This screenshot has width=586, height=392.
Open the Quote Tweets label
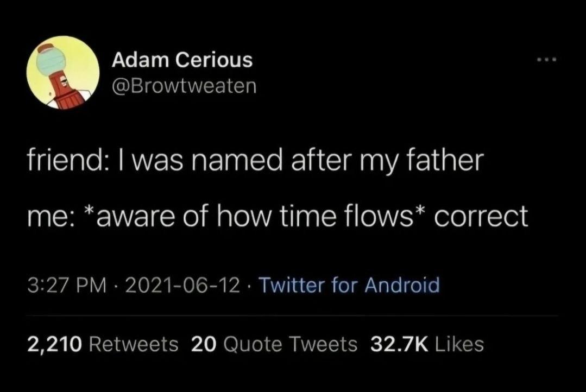[290, 343]
